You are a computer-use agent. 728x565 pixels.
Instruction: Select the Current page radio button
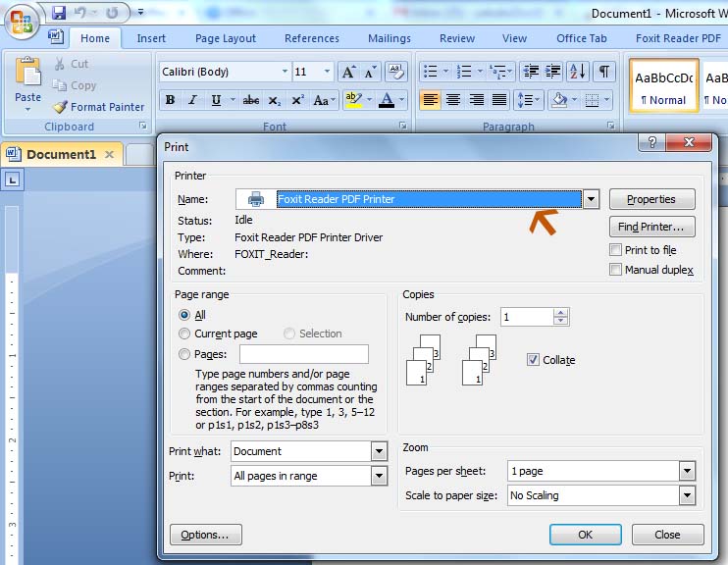coord(184,334)
